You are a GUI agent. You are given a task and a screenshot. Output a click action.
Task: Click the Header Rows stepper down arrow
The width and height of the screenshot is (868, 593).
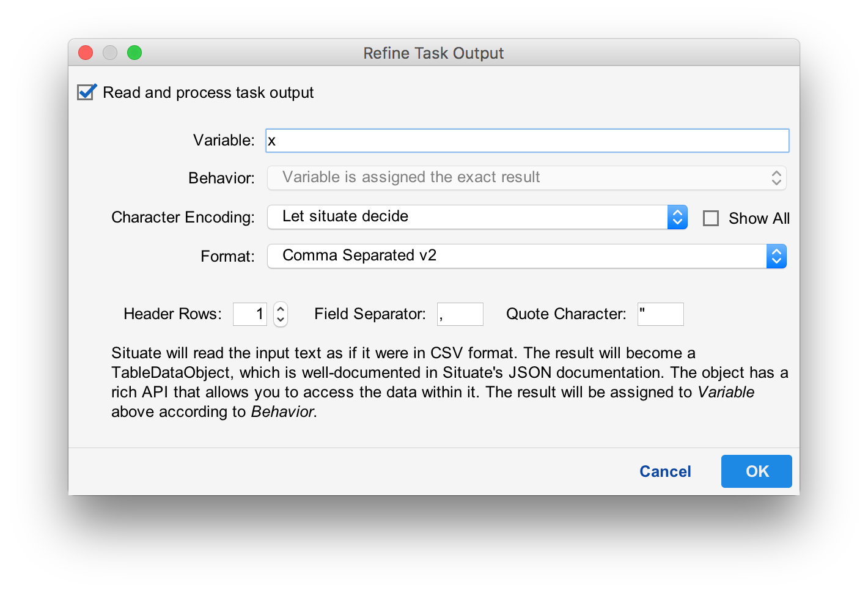tap(280, 319)
